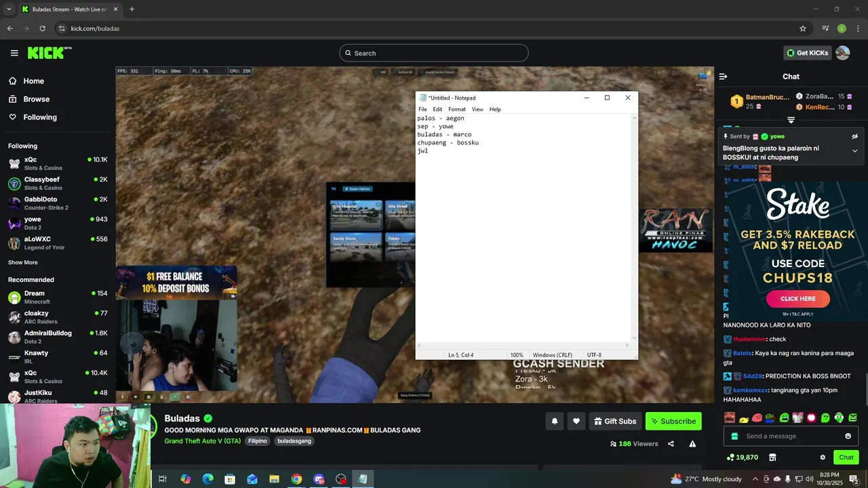Open yowe channel in sidebar
The image size is (868, 488).
(58, 222)
